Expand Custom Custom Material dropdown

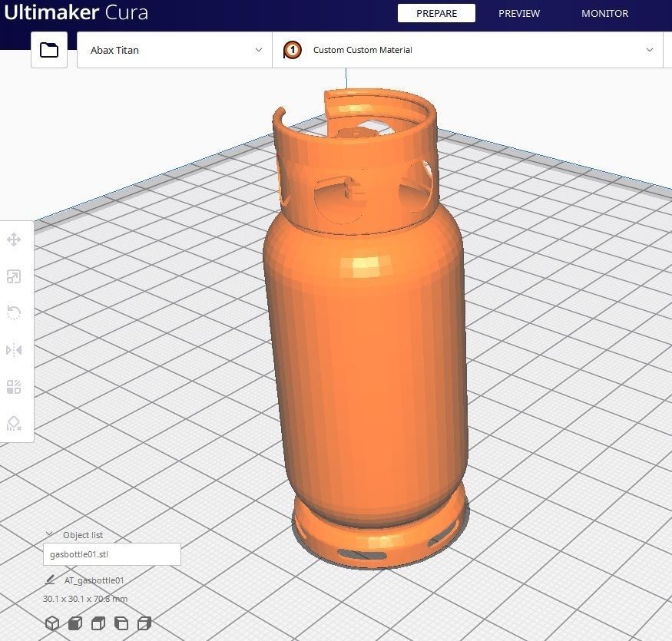coord(468,50)
